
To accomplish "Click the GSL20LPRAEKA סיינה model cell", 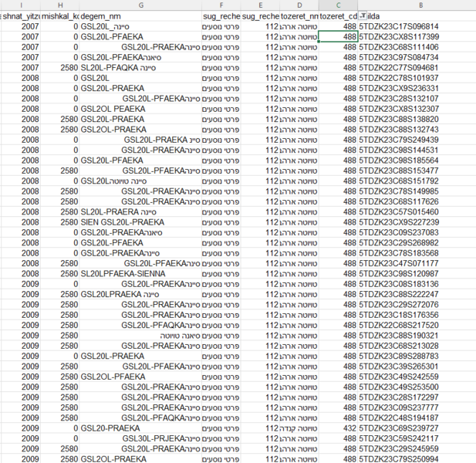I will coord(140,294).
